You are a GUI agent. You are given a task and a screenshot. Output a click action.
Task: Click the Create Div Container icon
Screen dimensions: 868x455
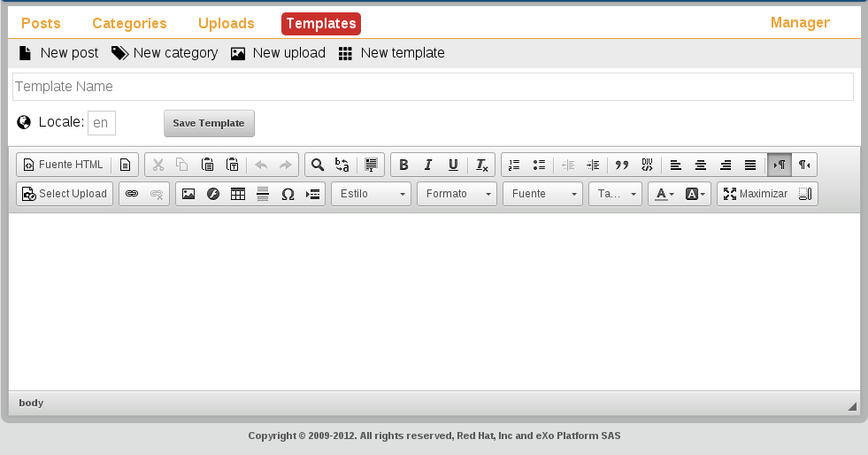pyautogui.click(x=647, y=165)
